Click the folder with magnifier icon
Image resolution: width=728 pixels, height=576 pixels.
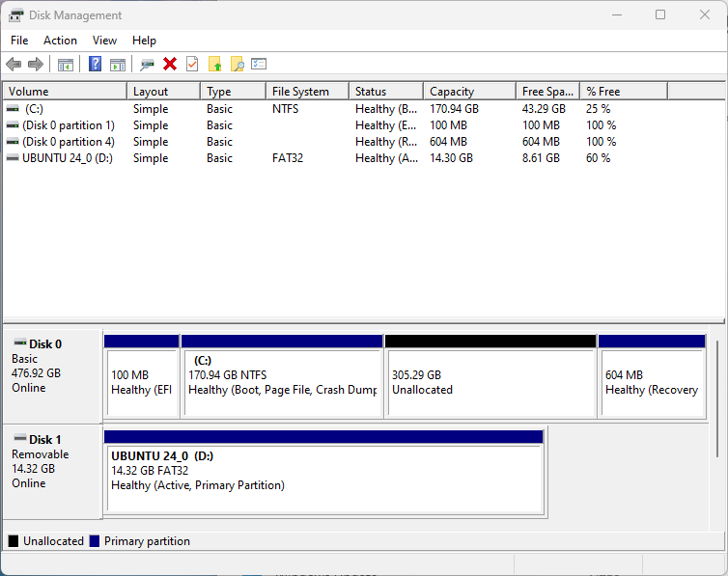coord(238,64)
